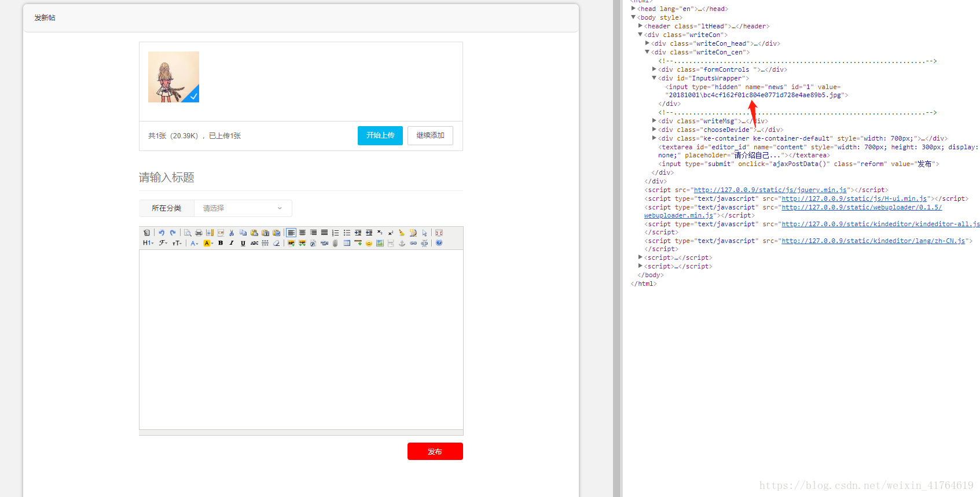Open 请选择 category dropdown
980x497 pixels.
243,208
